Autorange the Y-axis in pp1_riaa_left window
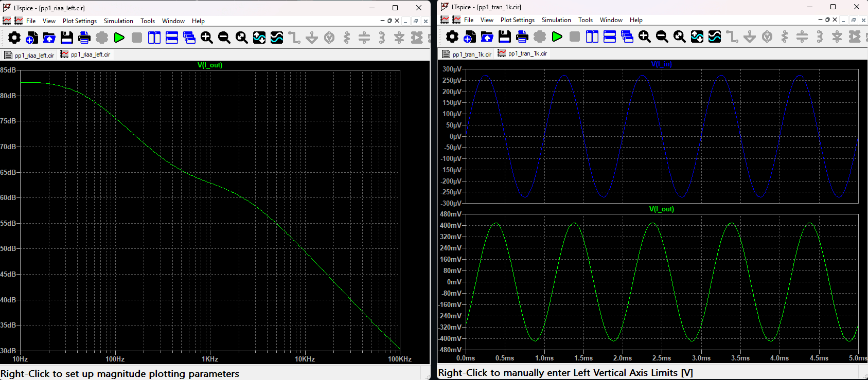Screen dimensions: 868x380 (259, 38)
